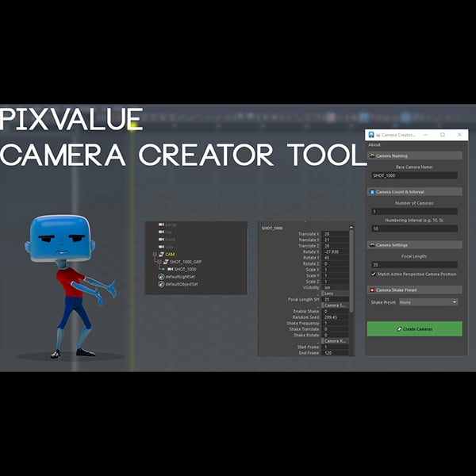Click the Number of Cameras field
The width and height of the screenshot is (476, 476).
pyautogui.click(x=414, y=211)
